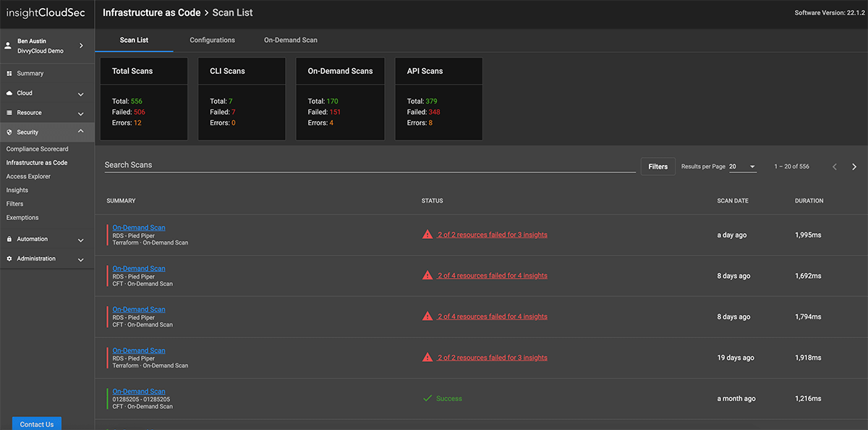868x430 pixels.
Task: Open On-Demand Scan link from a day ago
Action: coord(139,227)
